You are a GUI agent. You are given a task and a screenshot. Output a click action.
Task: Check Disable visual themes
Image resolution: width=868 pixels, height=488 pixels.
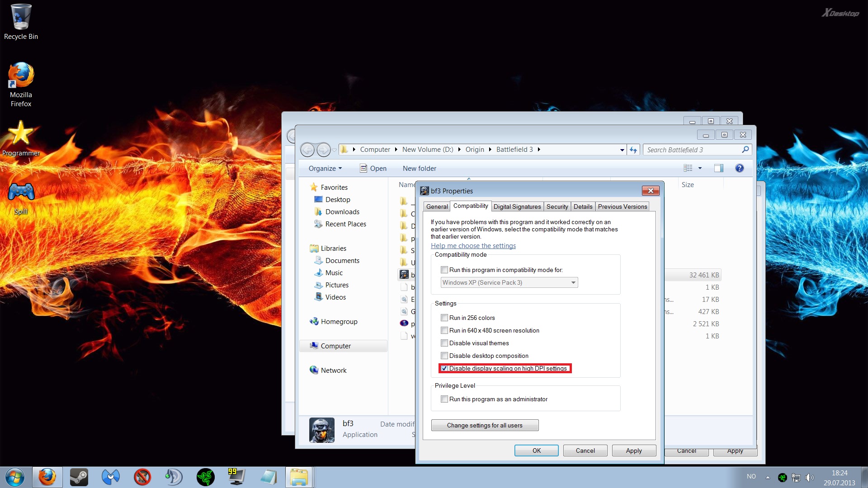pos(444,343)
